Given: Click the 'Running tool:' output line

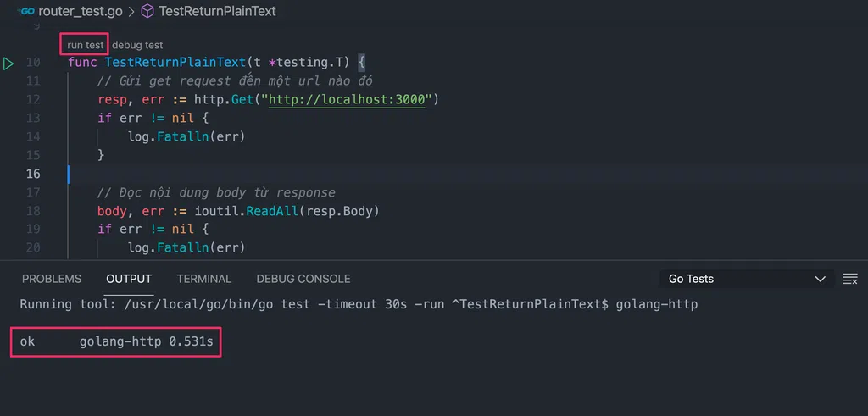Looking at the screenshot, I should point(359,304).
